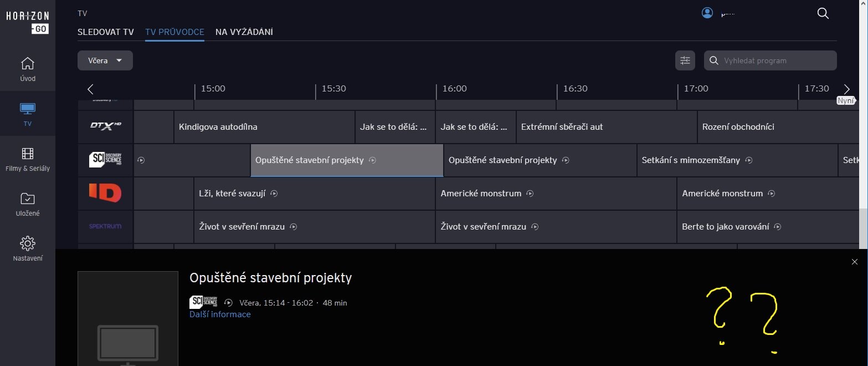Open the guide filter sliders icon

pos(685,60)
